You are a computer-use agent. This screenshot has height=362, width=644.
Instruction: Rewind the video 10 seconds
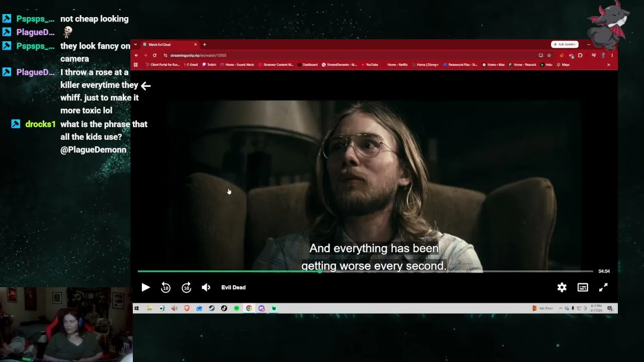pos(166,288)
